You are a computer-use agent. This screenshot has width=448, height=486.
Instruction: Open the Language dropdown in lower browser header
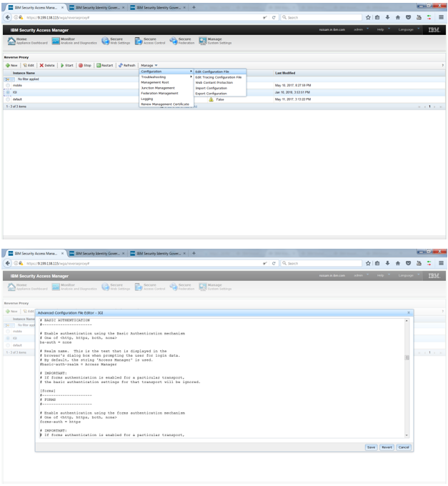click(409, 275)
